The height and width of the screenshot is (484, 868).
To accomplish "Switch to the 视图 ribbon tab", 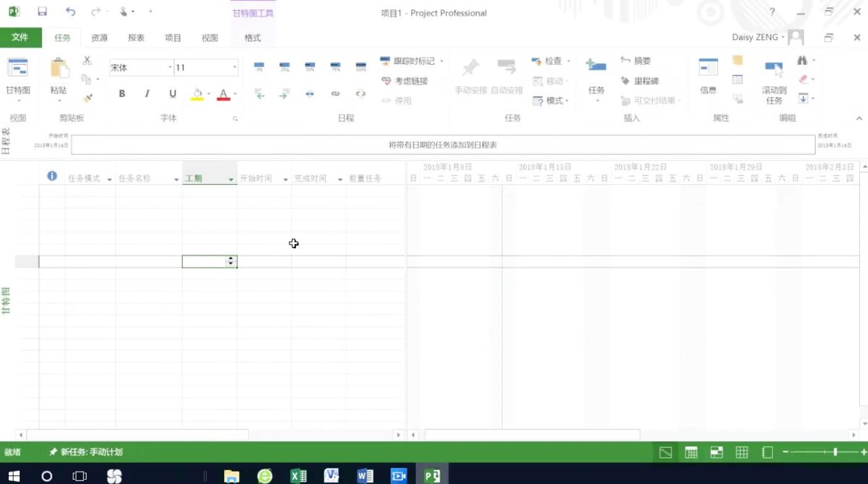I will tap(210, 38).
